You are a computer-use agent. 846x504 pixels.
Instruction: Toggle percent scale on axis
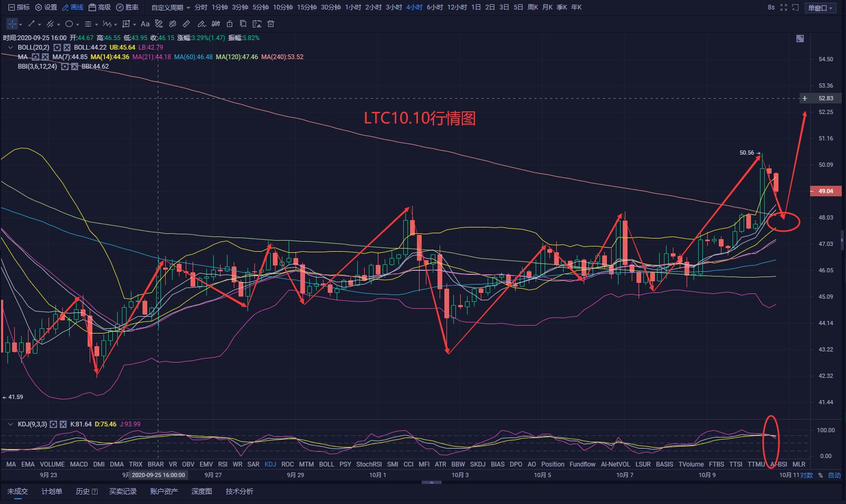coord(821,476)
